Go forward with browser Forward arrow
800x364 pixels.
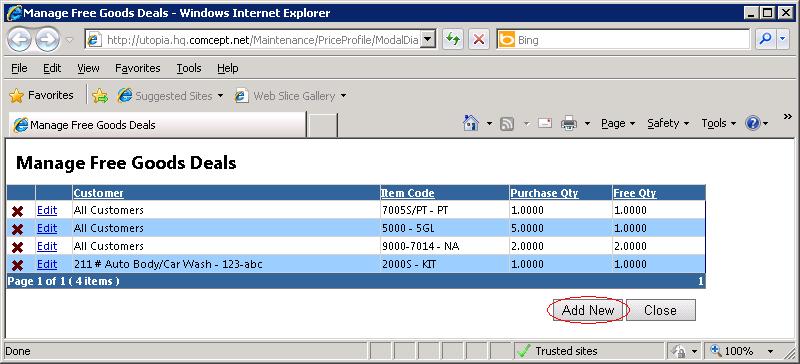pyautogui.click(x=47, y=40)
